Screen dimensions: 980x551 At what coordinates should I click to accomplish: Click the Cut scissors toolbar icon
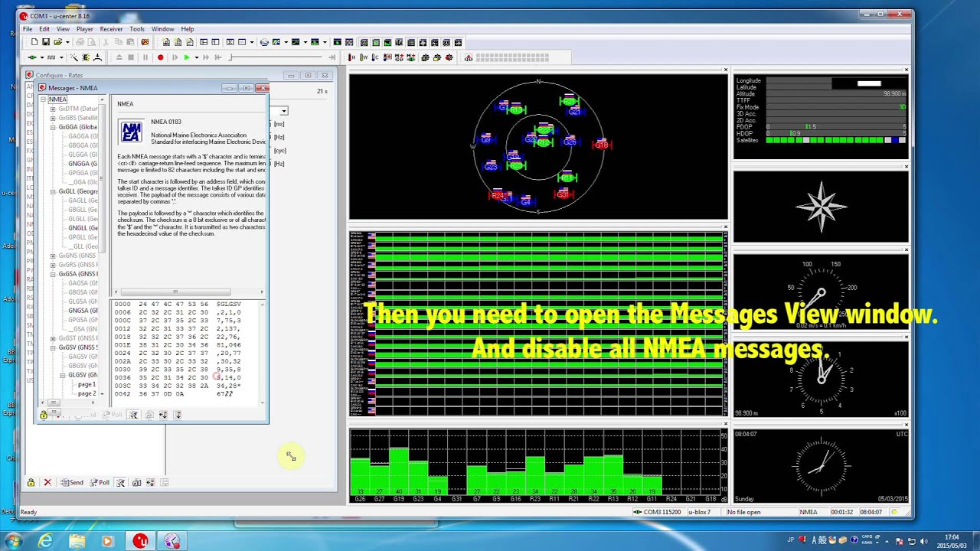(x=106, y=42)
